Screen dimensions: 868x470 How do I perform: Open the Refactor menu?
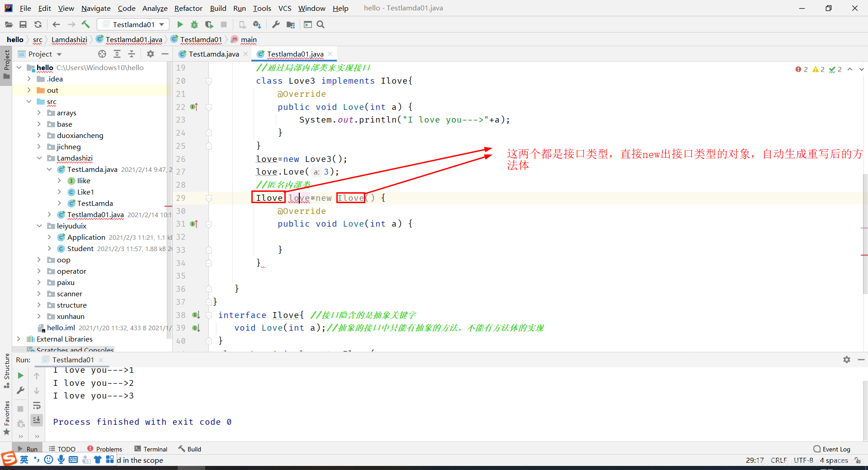pyautogui.click(x=188, y=8)
